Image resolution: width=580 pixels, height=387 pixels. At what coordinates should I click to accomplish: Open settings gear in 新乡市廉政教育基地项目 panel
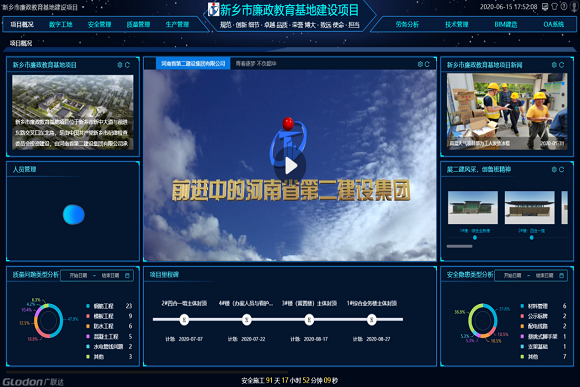(120, 65)
